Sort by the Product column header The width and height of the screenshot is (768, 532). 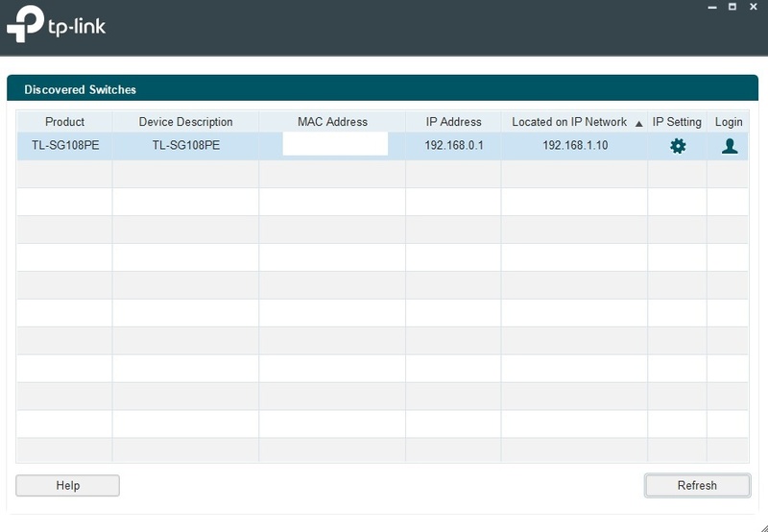(x=64, y=122)
